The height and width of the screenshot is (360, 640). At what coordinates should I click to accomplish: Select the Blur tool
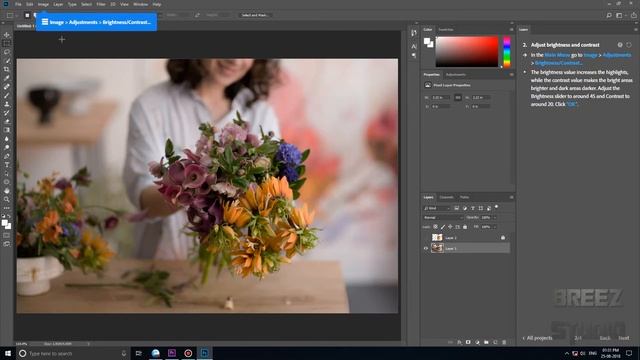point(7,139)
